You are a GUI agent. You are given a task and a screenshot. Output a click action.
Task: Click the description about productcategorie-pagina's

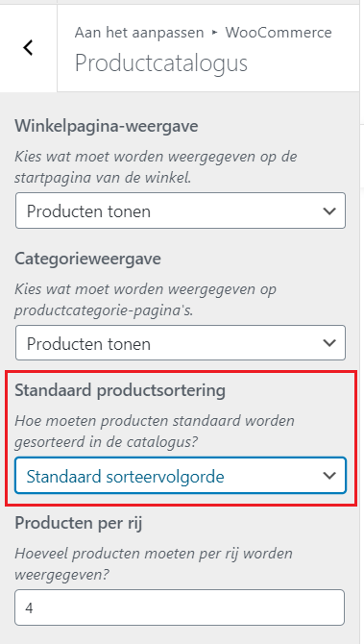146,299
